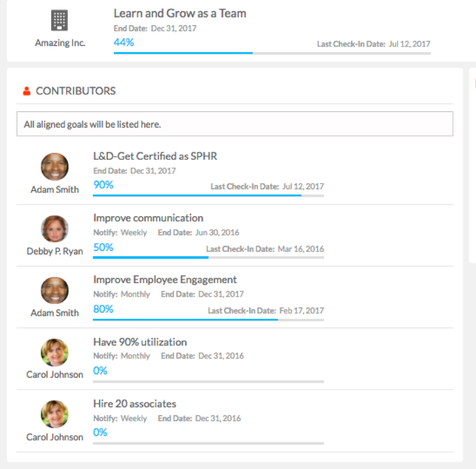The height and width of the screenshot is (469, 476).
Task: Open the Learn and Grow as a Team goal
Action: click(180, 13)
